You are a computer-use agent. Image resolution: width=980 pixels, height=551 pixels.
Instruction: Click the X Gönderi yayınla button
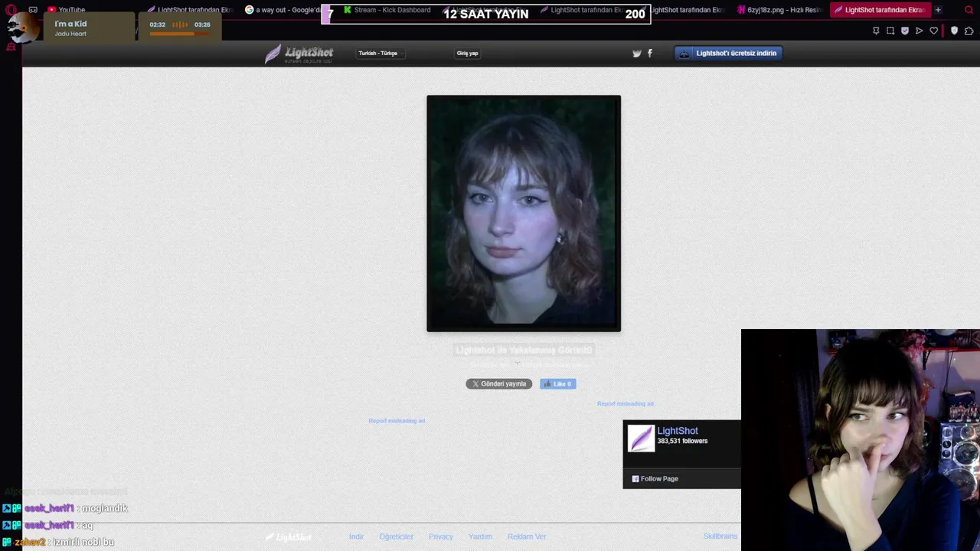pyautogui.click(x=498, y=383)
